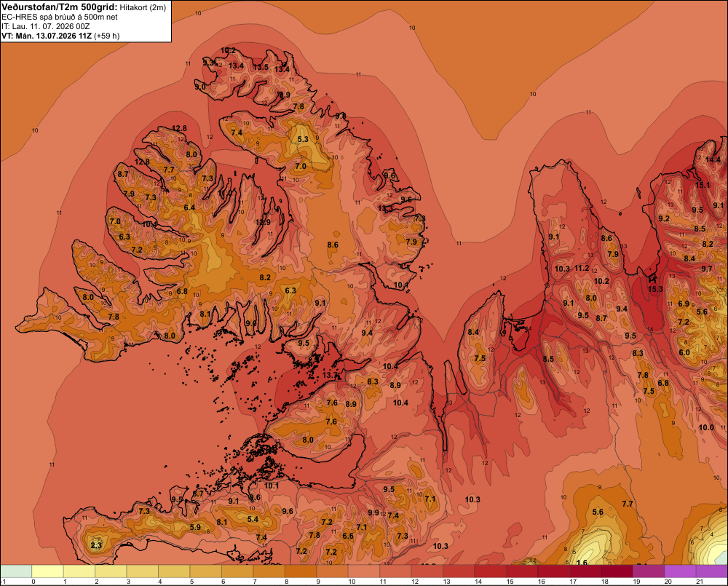Viewport: 728px width, 586px height.
Task: Click the 14.4 temperature value
Action: click(713, 159)
